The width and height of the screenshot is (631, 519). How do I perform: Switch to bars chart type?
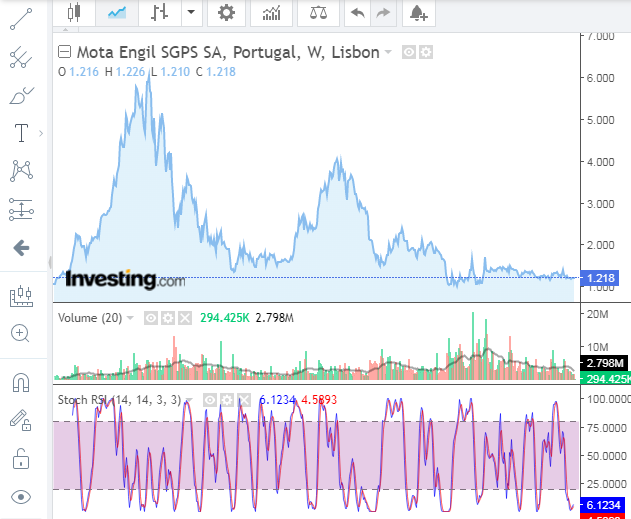[x=160, y=12]
